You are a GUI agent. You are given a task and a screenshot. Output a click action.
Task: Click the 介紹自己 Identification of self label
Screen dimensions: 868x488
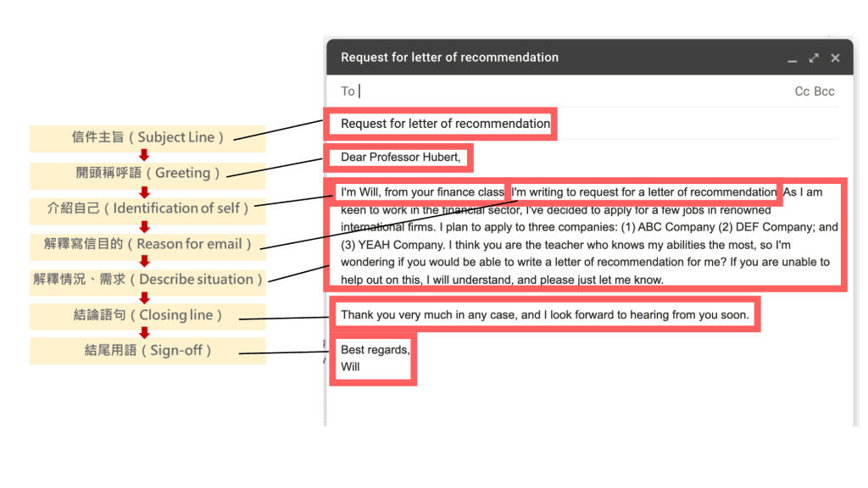tap(147, 208)
